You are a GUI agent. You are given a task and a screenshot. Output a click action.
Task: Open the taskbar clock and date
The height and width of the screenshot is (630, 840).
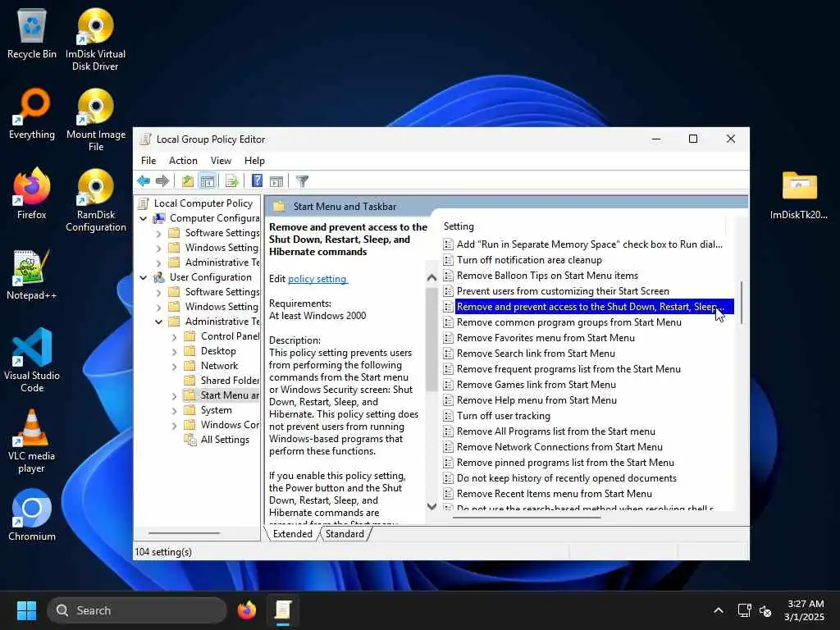(x=805, y=610)
